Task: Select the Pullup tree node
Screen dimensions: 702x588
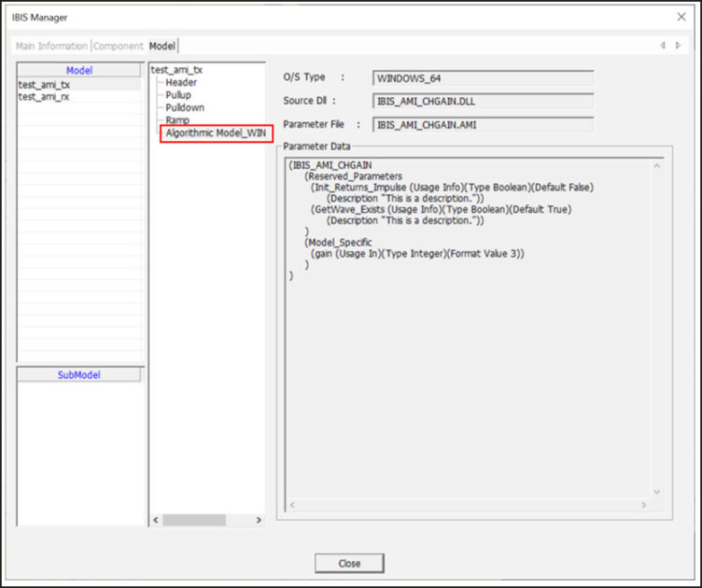Action: click(178, 95)
